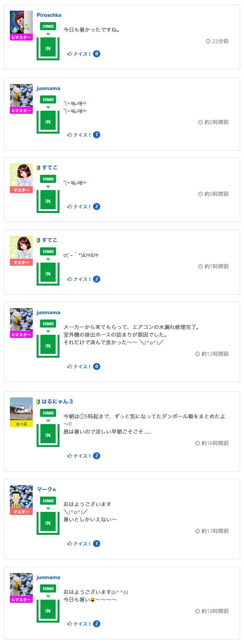Click the 39MB badge icon
This screenshot has width=244, height=644.
coord(48,26)
